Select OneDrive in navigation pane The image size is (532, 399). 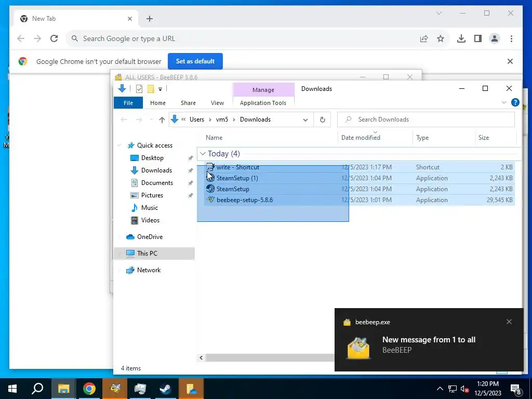click(x=150, y=237)
